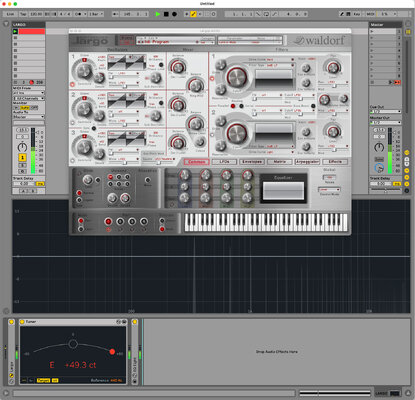Click the Oscillator 3 octave knob
415x400 pixels.
tap(84, 147)
